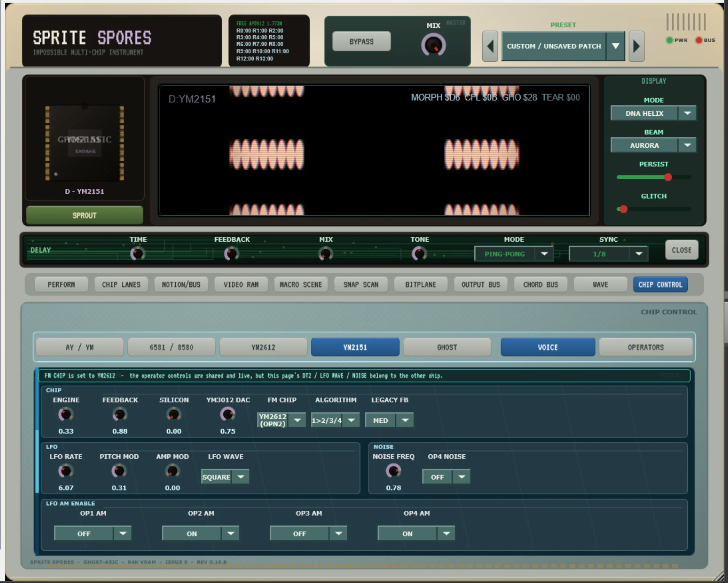This screenshot has height=583, width=728.
Task: Select the AY / YM chip button
Action: [x=79, y=347]
